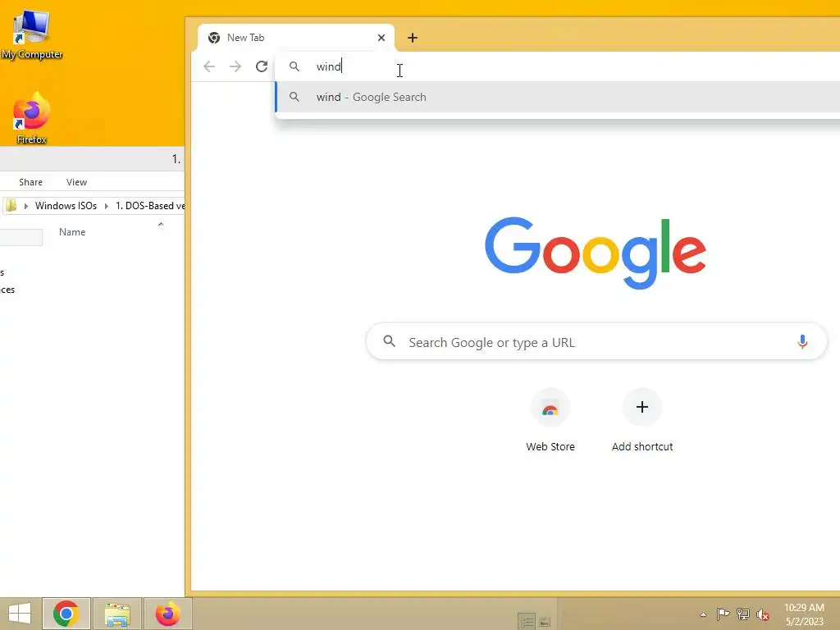Screen dimensions: 840x630
Task: Click the Google logo
Action: [x=596, y=253]
